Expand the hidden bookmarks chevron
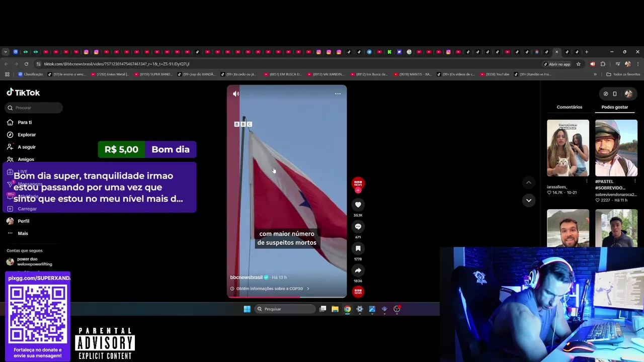The image size is (644, 362). pyautogui.click(x=595, y=74)
